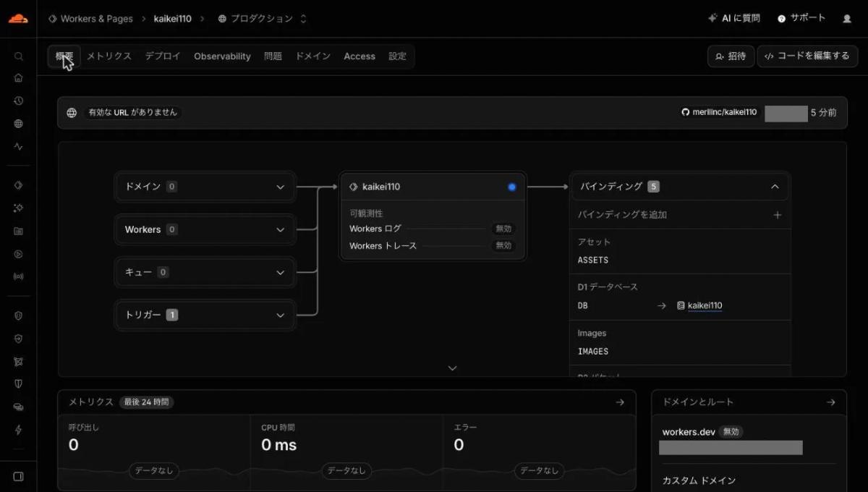The image size is (868, 492).
Task: Open domains globe icon in sidebar
Action: pos(19,124)
